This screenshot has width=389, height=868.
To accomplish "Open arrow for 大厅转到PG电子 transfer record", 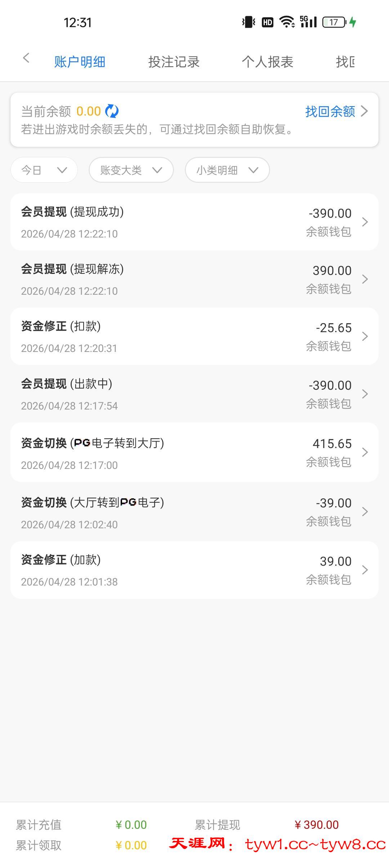I will [365, 512].
